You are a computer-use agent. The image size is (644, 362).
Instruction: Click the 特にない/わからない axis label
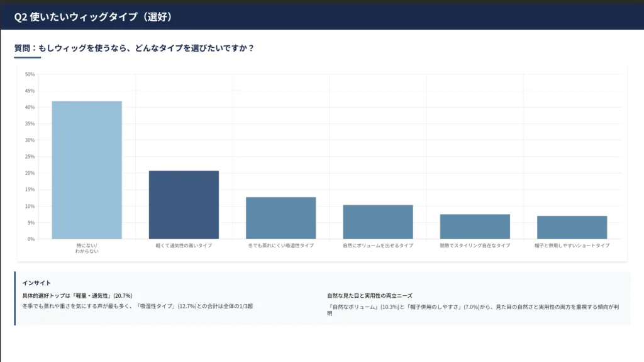coord(87,248)
